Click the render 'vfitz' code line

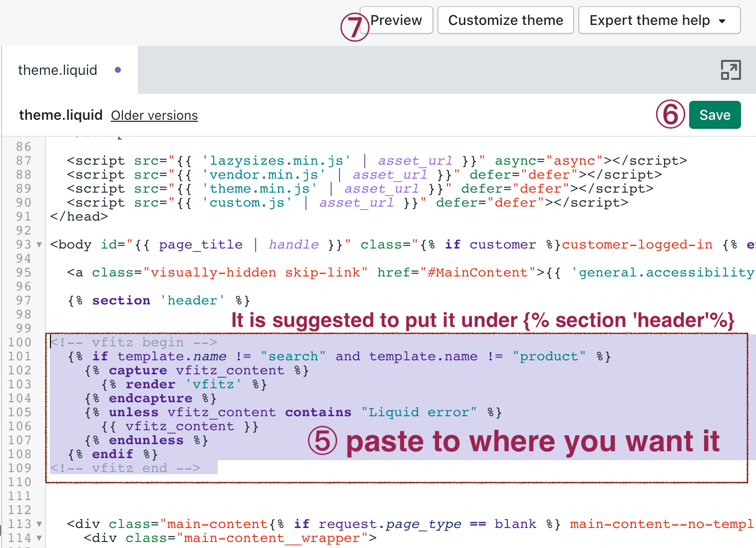tap(184, 384)
